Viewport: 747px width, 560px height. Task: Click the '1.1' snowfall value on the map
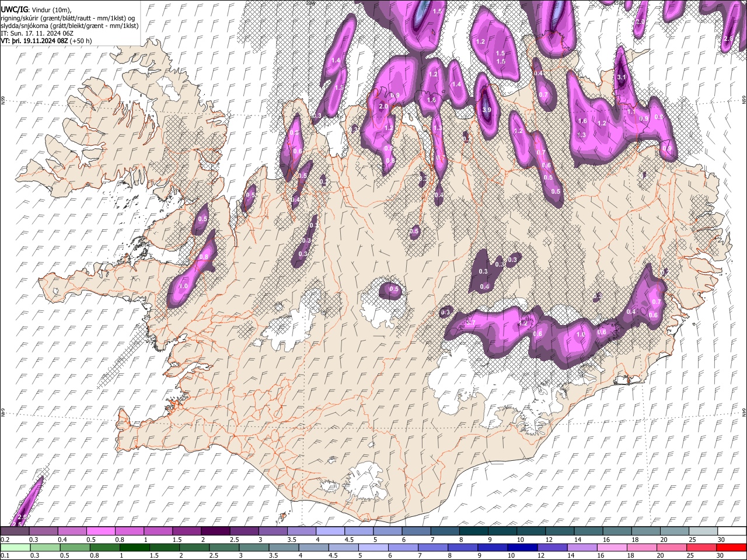631,111
